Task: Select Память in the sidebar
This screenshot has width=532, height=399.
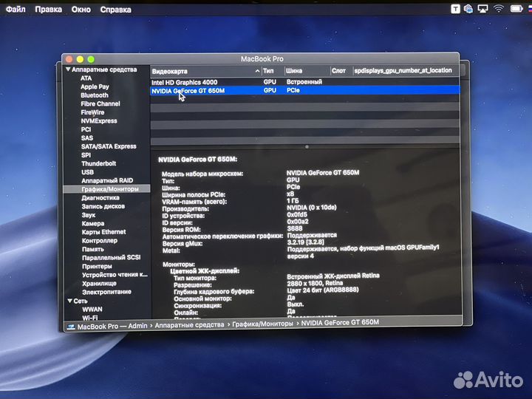Action: point(93,249)
